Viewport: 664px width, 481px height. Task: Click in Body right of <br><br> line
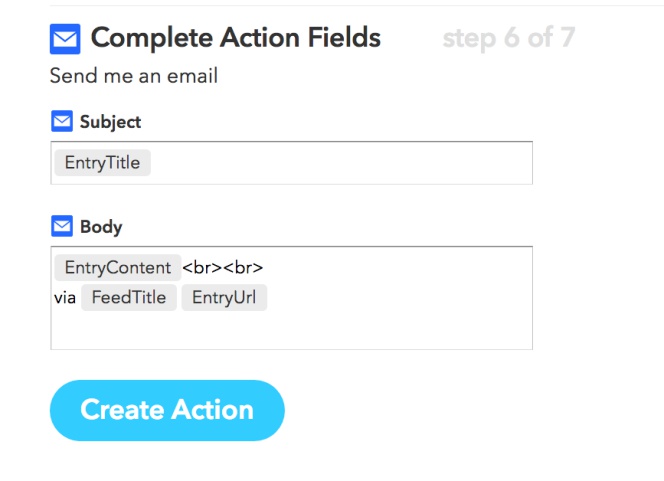pyautogui.click(x=397, y=268)
